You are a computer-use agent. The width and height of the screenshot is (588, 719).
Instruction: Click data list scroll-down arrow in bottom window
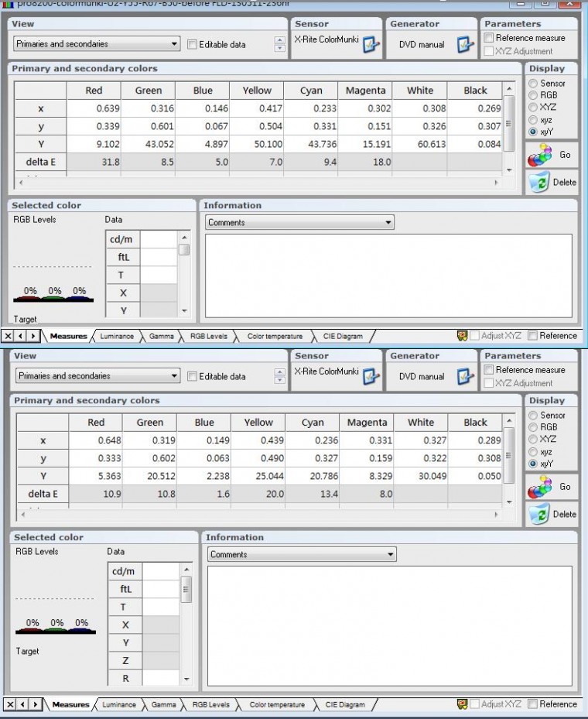[x=186, y=679]
